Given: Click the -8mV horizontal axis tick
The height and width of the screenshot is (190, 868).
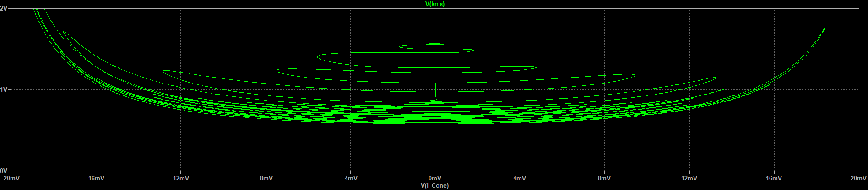Looking at the screenshot, I should 266,178.
